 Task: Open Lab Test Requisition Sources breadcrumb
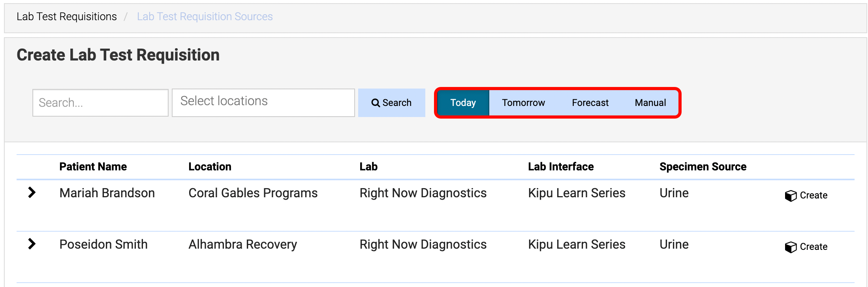205,17
